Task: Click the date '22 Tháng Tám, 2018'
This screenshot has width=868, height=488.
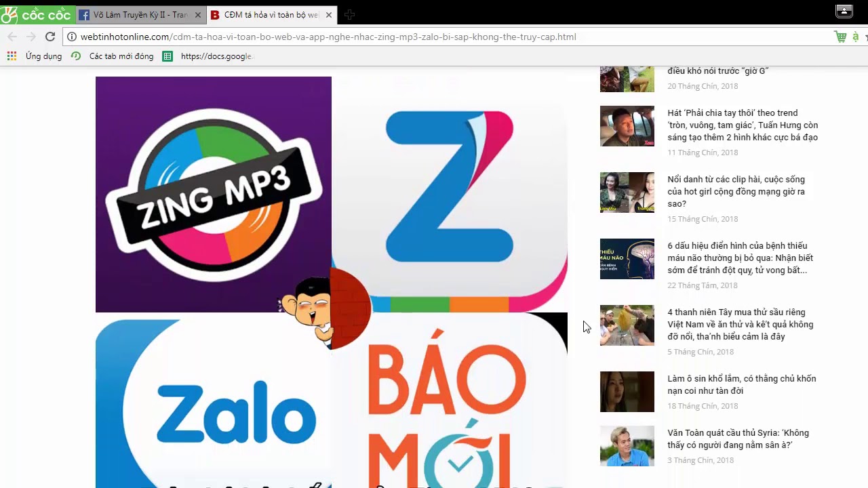Action: [703, 285]
